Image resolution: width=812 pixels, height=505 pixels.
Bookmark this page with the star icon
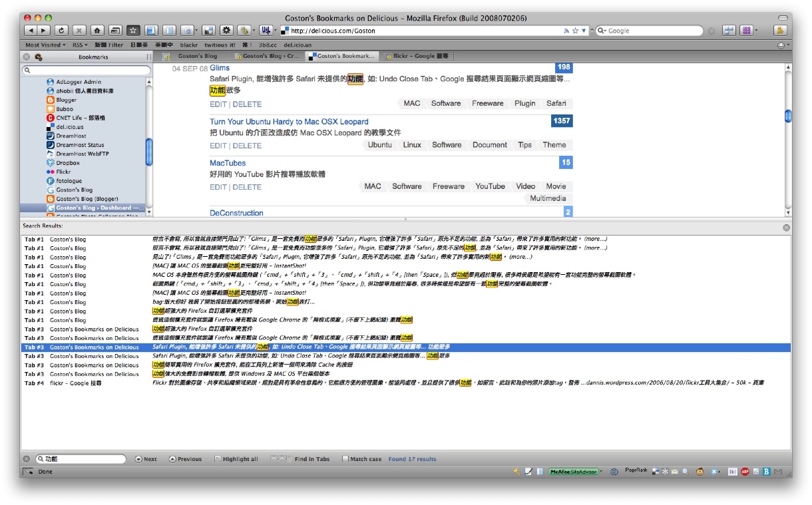575,31
